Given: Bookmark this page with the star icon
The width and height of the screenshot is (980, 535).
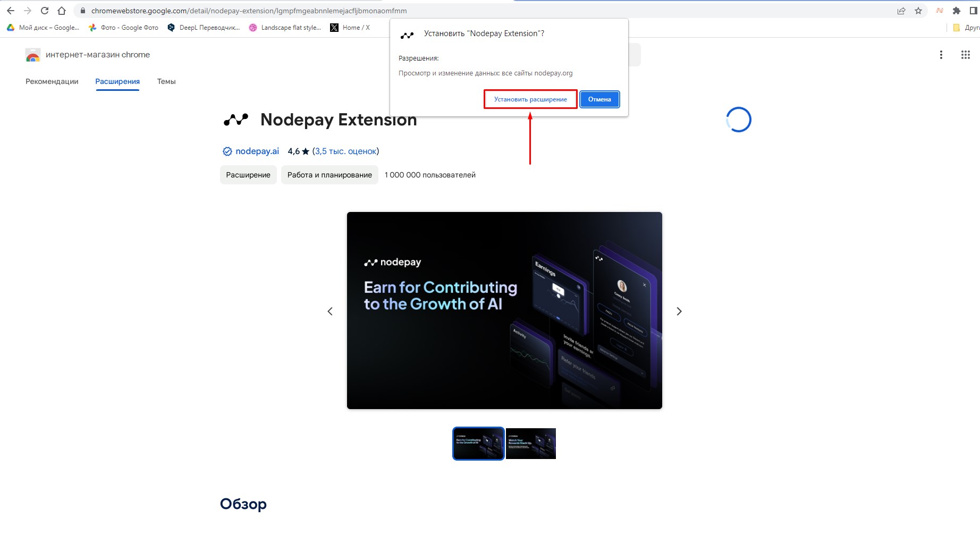Looking at the screenshot, I should [918, 11].
